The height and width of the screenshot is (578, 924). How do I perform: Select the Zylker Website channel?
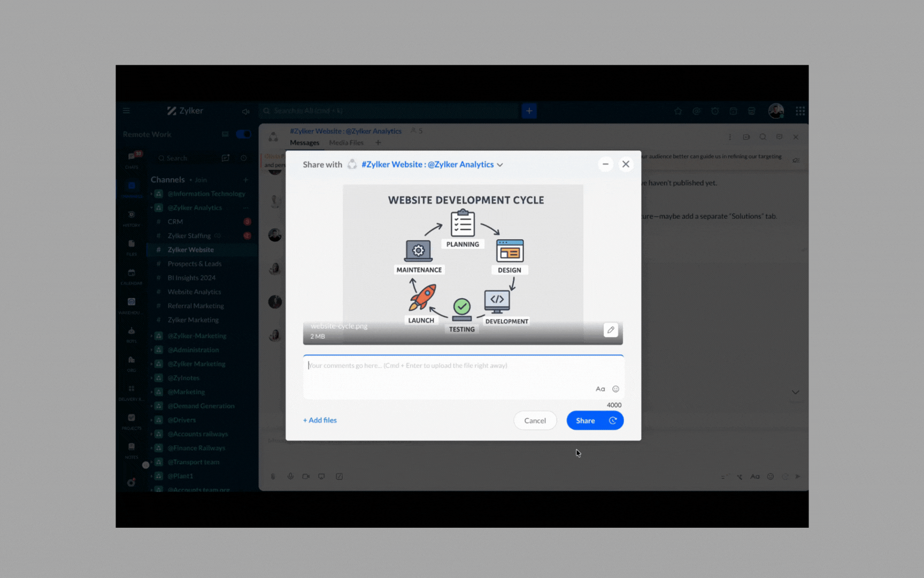point(203,250)
